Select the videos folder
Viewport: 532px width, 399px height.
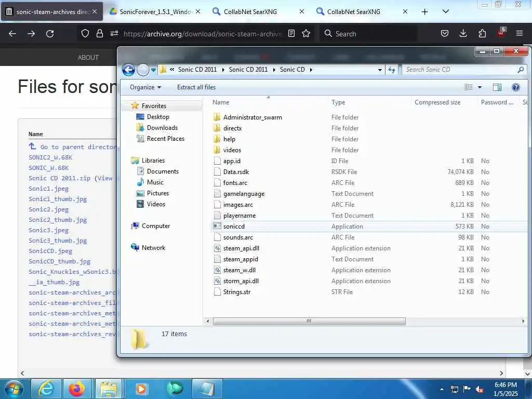coord(232,150)
